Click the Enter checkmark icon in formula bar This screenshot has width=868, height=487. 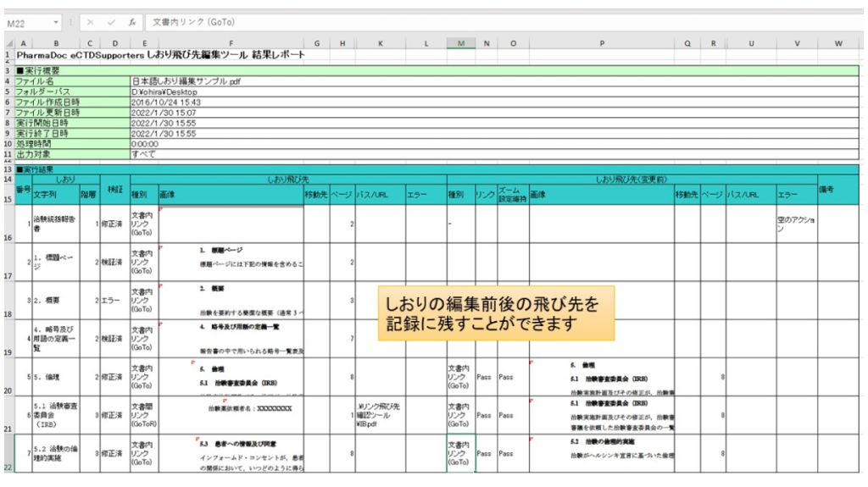pyautogui.click(x=111, y=23)
